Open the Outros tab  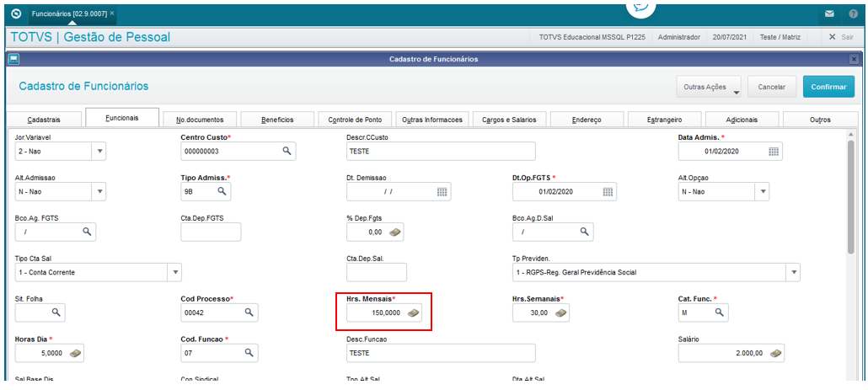point(820,120)
